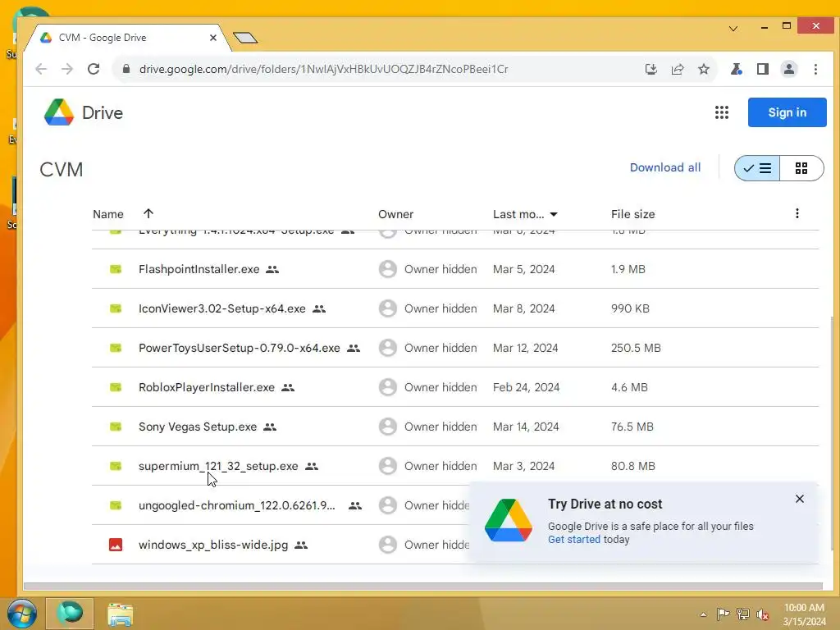Sort by the Name column header
Image resolution: width=840 pixels, height=630 pixels.
[x=108, y=214]
